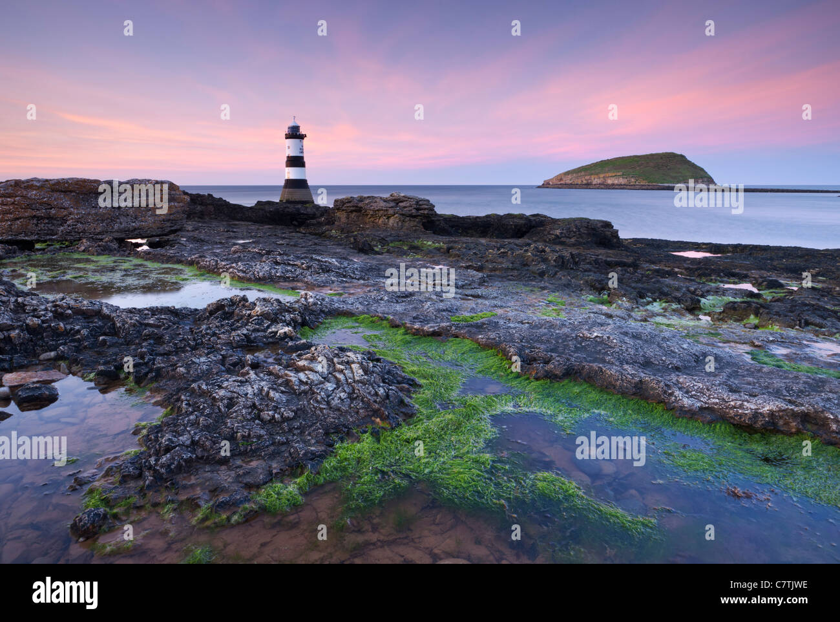Click the alamy logo in the black footer bar
The width and height of the screenshot is (840, 622).
pos(65,592)
